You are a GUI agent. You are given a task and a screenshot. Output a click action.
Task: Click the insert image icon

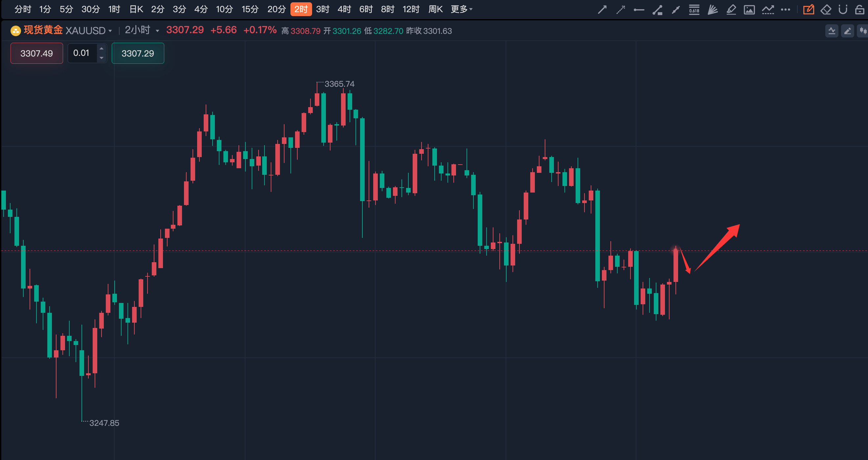point(749,10)
